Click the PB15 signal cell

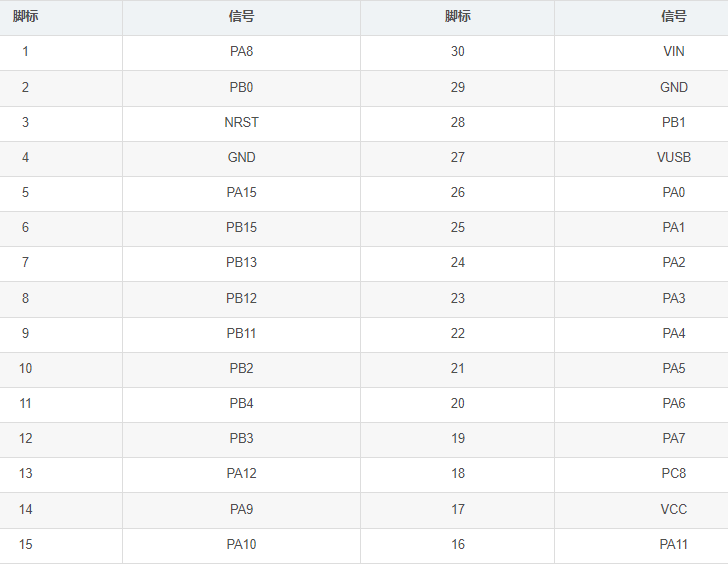(241, 228)
